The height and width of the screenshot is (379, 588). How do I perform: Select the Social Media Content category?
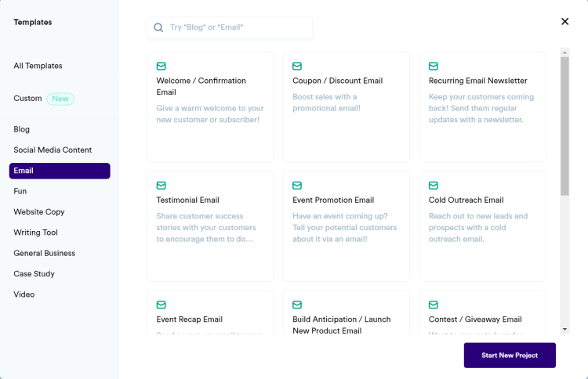point(53,150)
